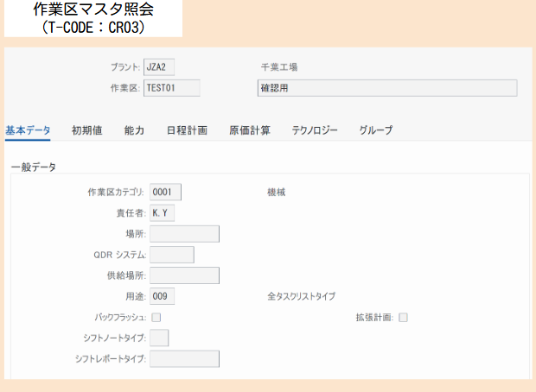Select the 能力 tab
Screen dimensions: 536x392
pos(134,130)
